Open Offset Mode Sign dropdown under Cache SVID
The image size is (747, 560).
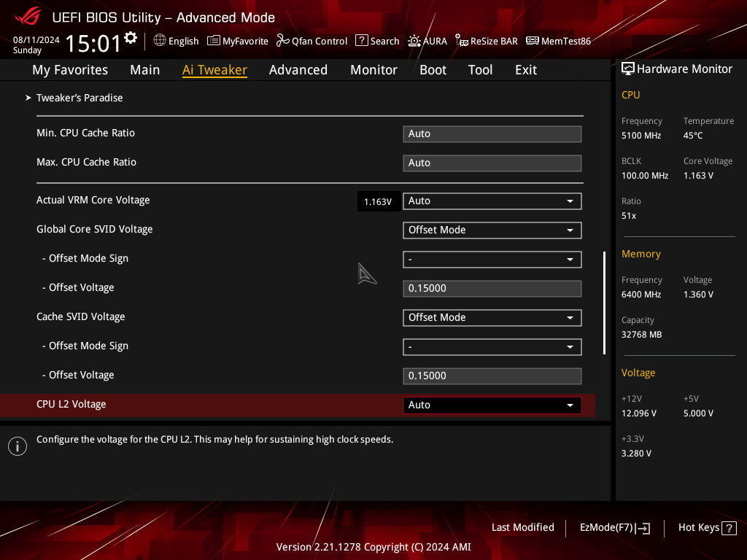(x=492, y=346)
